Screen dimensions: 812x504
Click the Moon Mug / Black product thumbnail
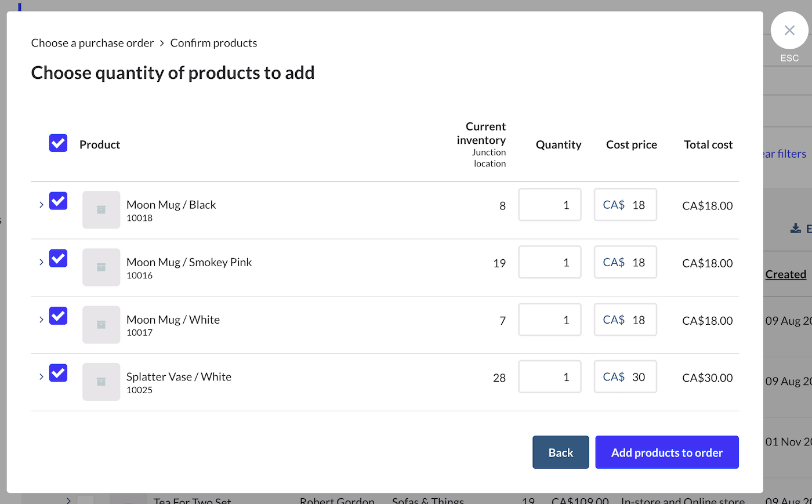tap(101, 210)
